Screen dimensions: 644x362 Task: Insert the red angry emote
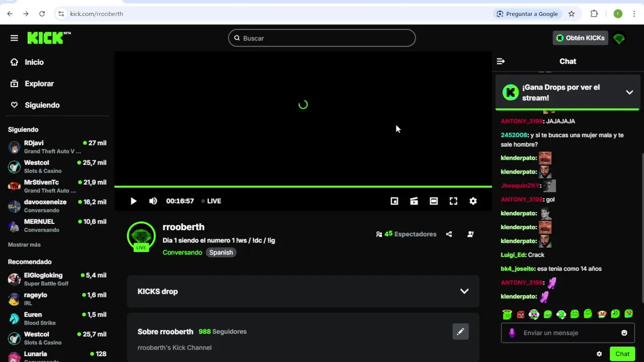[x=521, y=314]
